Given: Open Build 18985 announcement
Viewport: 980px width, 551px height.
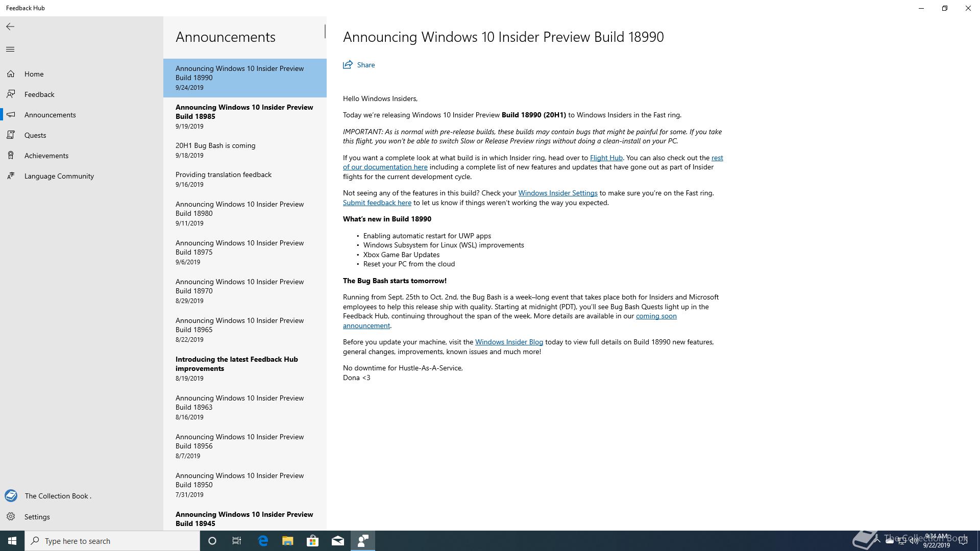Looking at the screenshot, I should click(x=245, y=116).
